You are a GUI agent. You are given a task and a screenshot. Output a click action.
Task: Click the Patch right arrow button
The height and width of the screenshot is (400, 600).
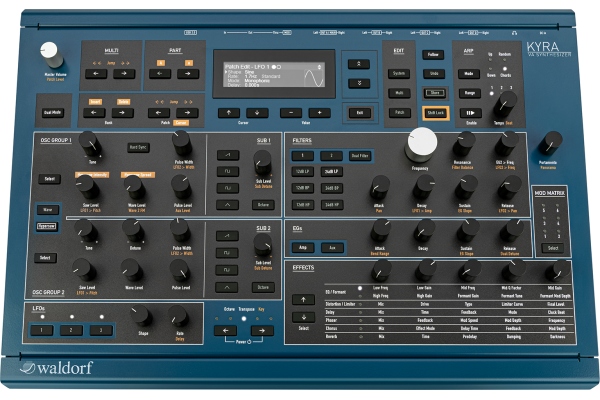(x=187, y=113)
